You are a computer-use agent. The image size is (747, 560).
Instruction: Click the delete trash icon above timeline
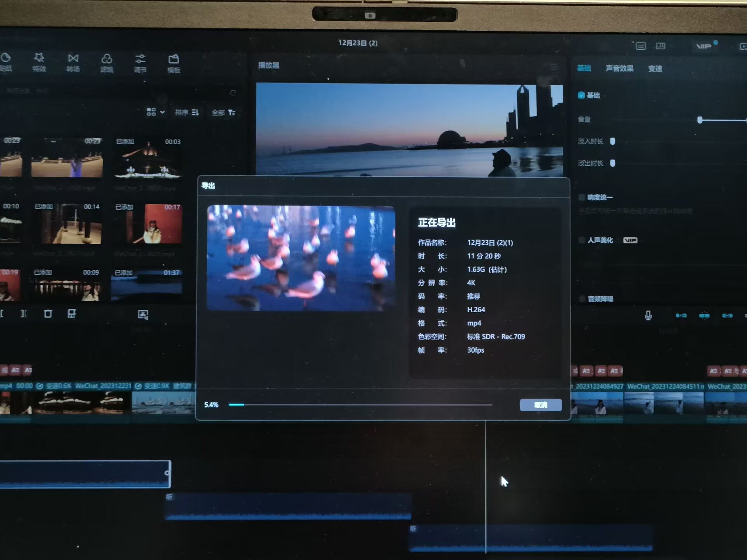(x=48, y=314)
